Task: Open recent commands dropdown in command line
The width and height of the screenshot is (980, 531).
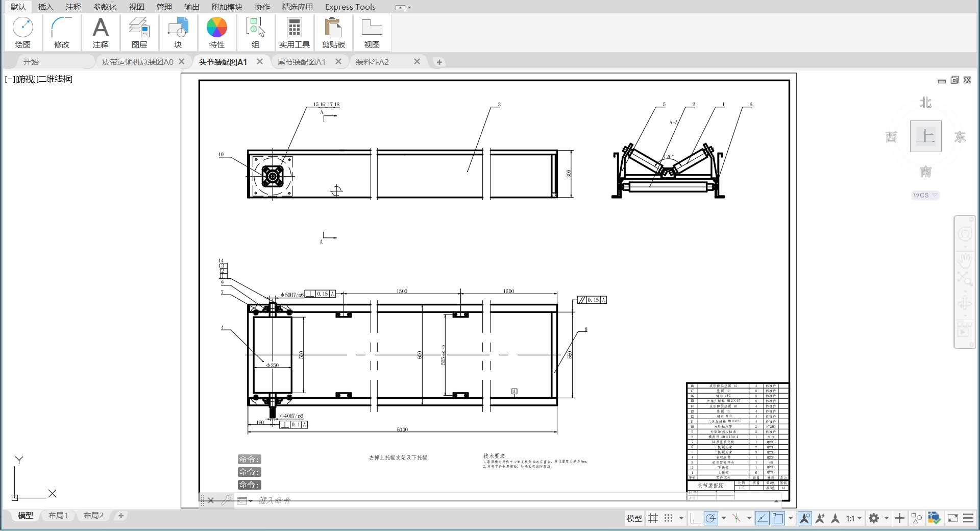Action: [x=245, y=500]
